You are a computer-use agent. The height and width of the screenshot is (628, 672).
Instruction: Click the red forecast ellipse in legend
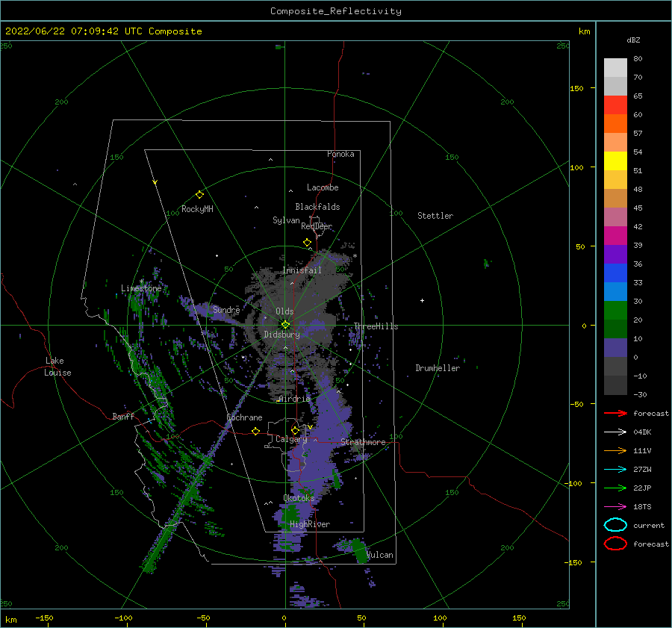pos(615,544)
